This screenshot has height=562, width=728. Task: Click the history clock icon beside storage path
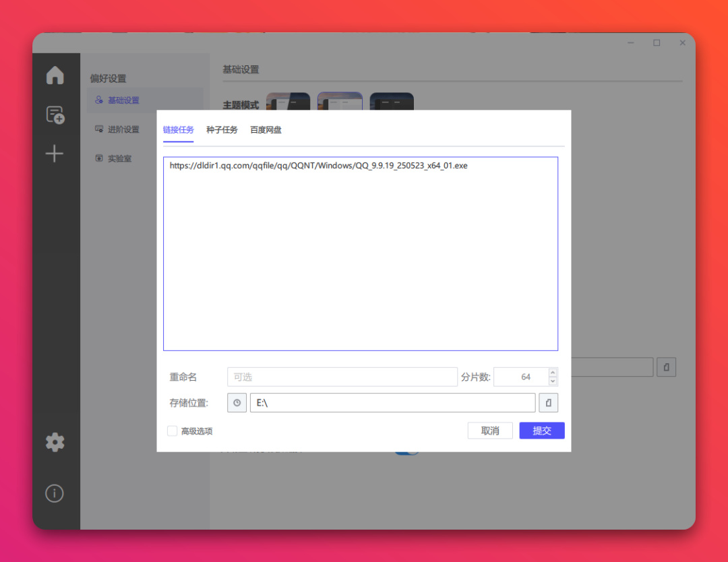click(x=237, y=403)
